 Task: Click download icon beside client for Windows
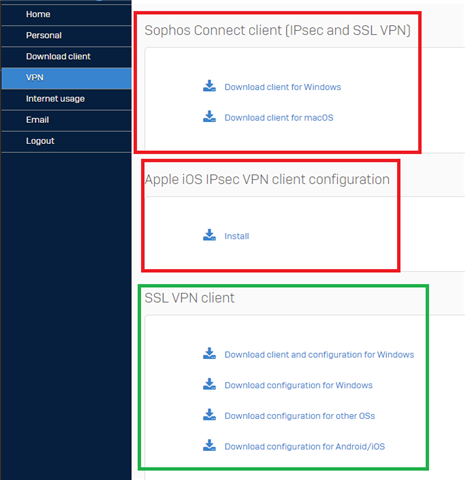pyautogui.click(x=209, y=86)
